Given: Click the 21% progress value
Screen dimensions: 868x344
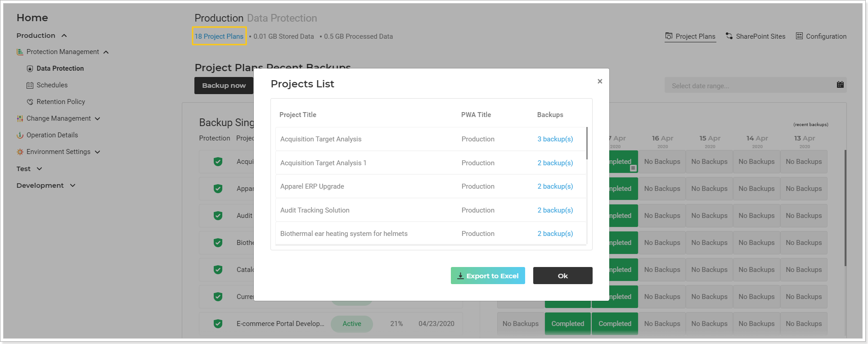Looking at the screenshot, I should point(396,324).
